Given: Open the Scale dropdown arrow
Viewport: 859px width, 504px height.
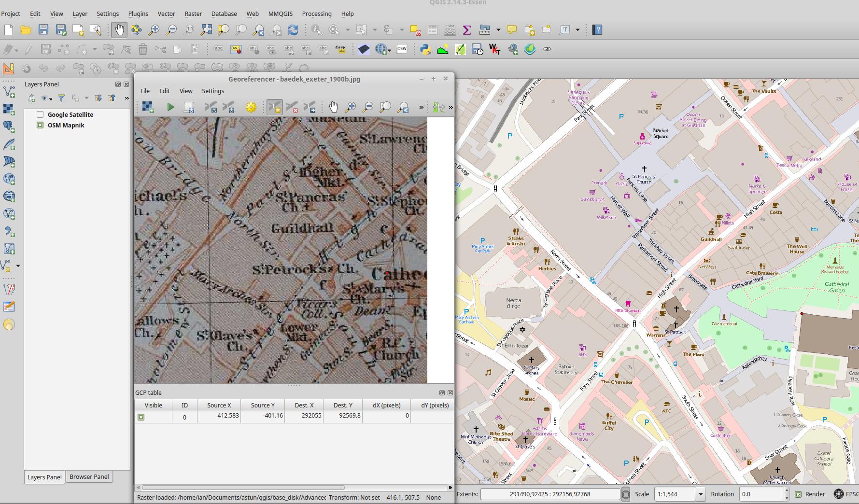Looking at the screenshot, I should pyautogui.click(x=701, y=494).
